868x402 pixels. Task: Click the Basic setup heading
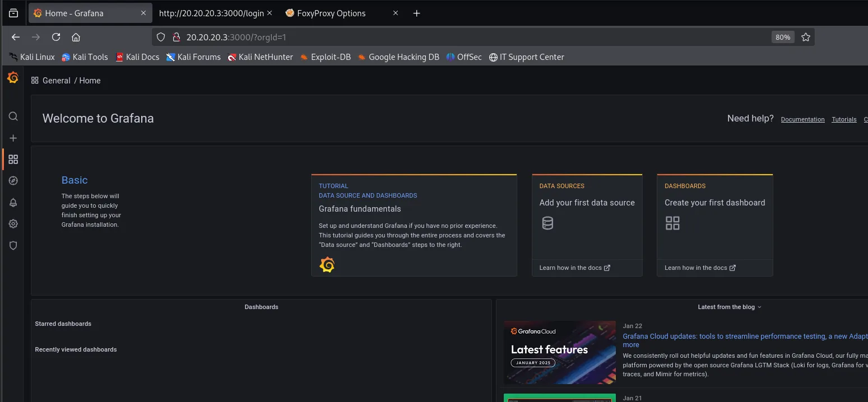[x=75, y=180]
